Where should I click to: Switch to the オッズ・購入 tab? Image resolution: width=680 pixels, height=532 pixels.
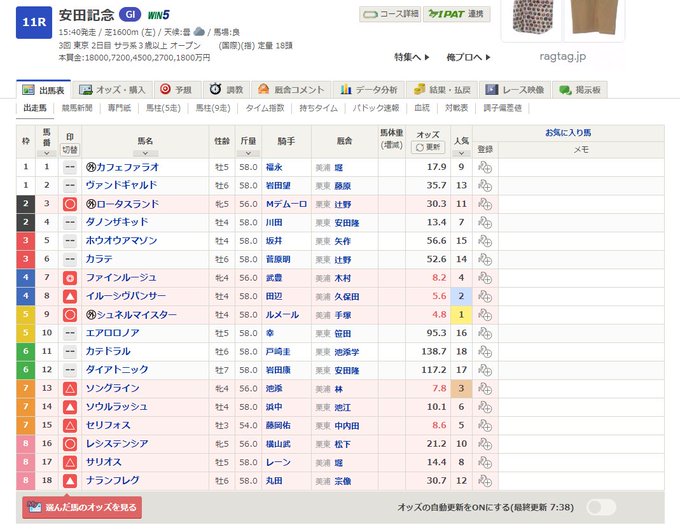coord(113,90)
